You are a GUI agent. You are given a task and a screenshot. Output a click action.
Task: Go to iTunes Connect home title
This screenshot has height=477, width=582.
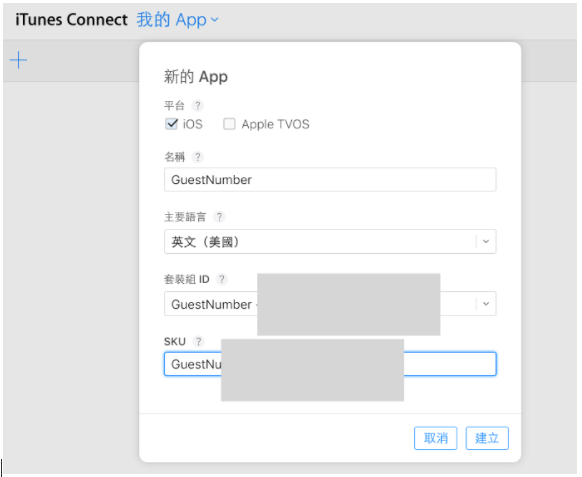[x=71, y=20]
